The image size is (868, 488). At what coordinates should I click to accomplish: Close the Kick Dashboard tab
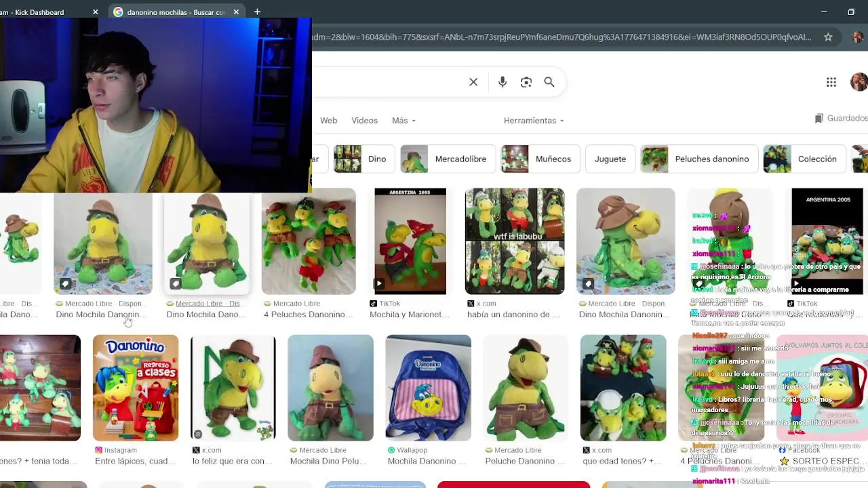[x=95, y=12]
